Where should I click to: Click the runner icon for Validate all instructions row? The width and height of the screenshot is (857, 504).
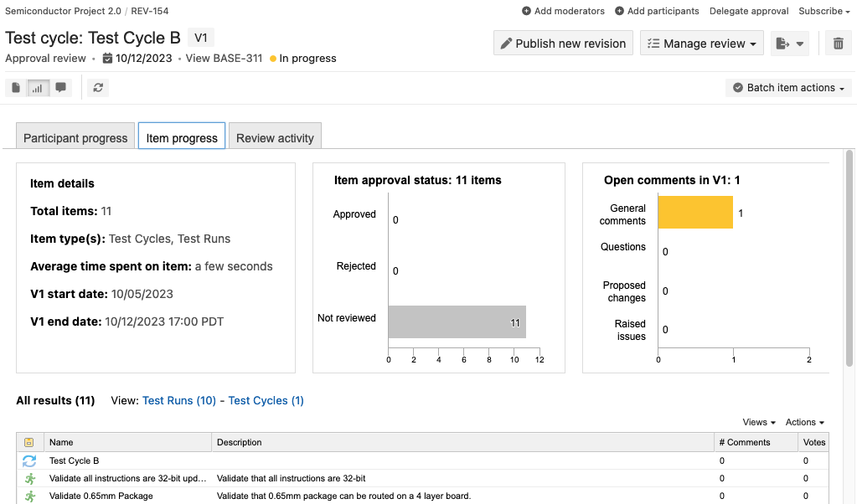30,478
